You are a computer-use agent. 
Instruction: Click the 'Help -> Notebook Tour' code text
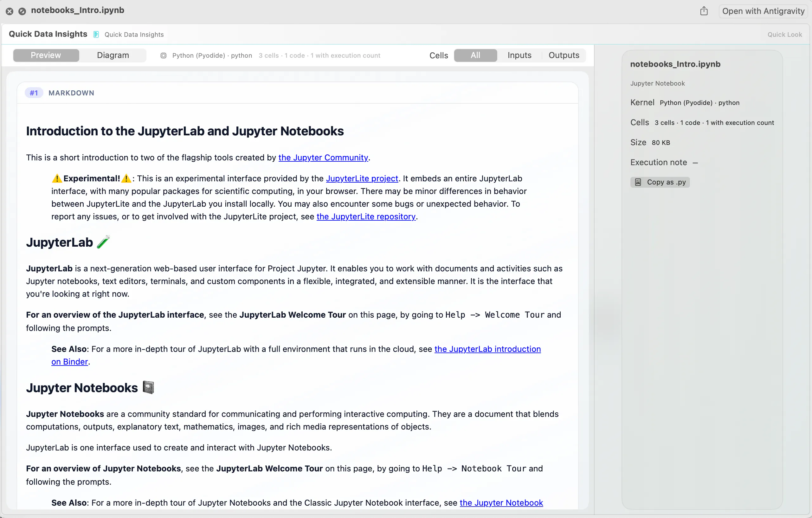474,469
